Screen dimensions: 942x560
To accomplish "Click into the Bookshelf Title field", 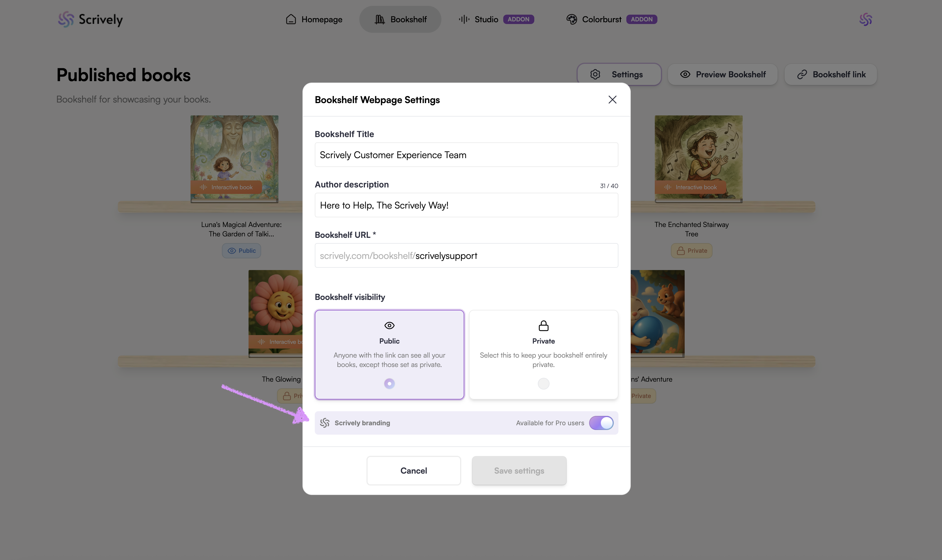I will (x=466, y=155).
